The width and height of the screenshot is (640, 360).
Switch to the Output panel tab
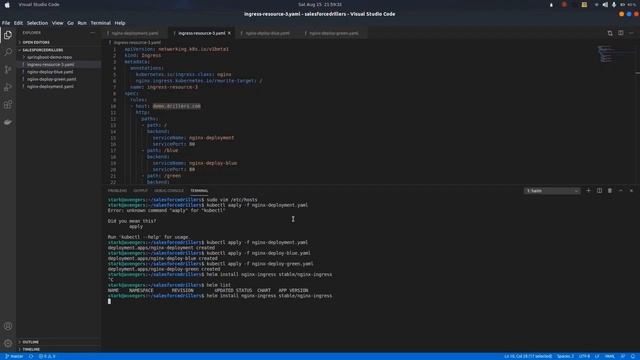[x=140, y=191]
